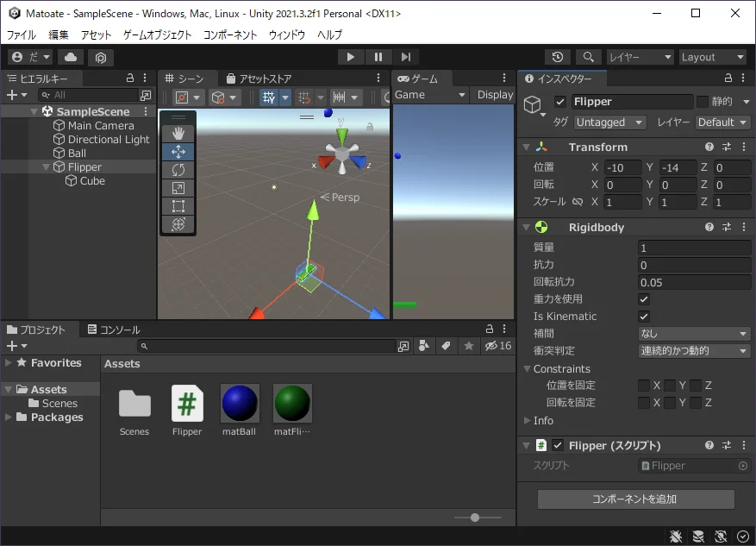756x546 pixels.
Task: Toggle the scene grid visibility icon
Action: point(269,97)
